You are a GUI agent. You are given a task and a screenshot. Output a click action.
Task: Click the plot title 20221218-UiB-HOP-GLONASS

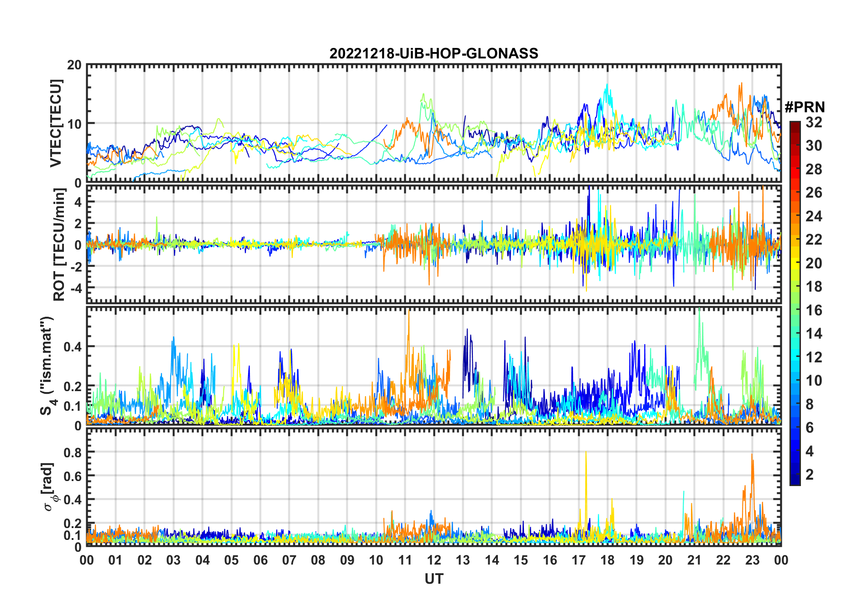[x=434, y=53]
